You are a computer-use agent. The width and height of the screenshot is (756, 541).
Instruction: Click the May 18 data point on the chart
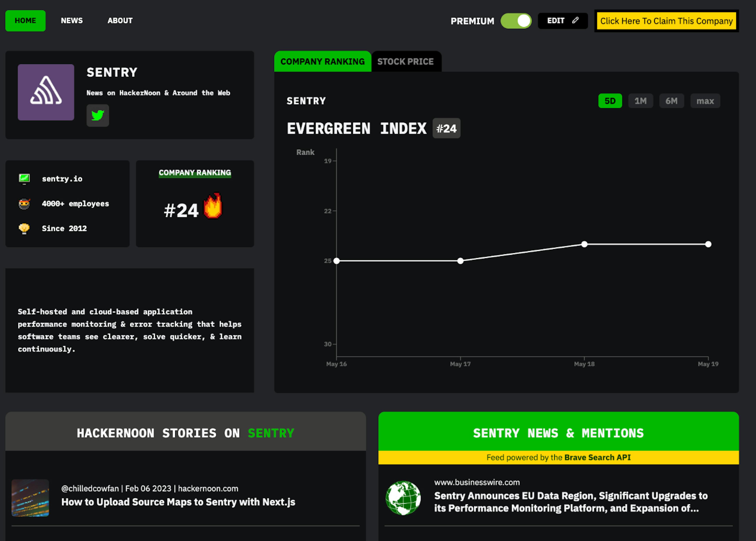(585, 244)
